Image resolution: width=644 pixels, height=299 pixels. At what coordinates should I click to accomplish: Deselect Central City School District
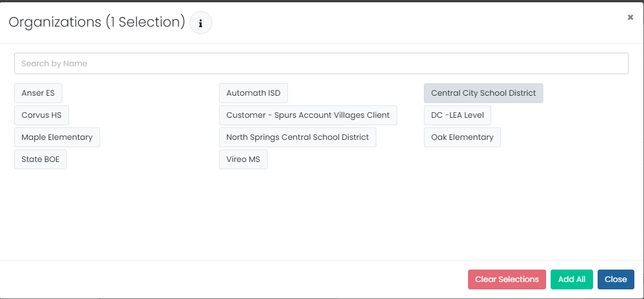483,93
